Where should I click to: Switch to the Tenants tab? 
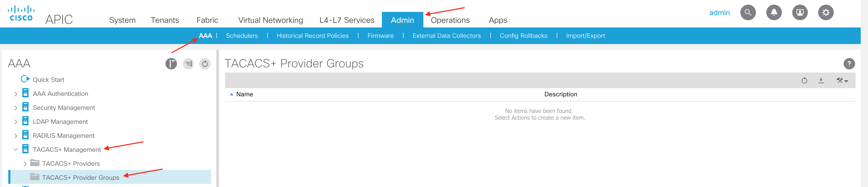(x=165, y=20)
